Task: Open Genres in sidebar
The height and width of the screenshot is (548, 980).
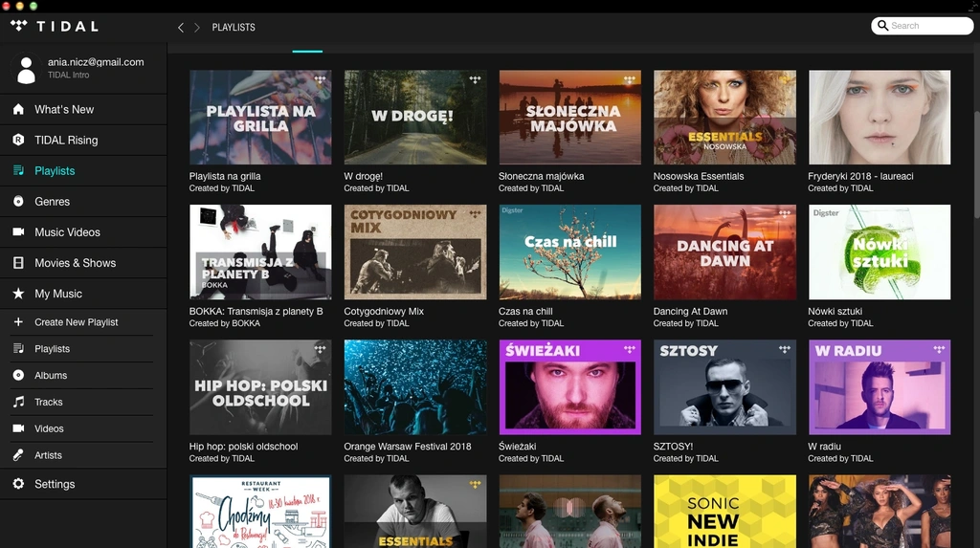Action: 84,201
